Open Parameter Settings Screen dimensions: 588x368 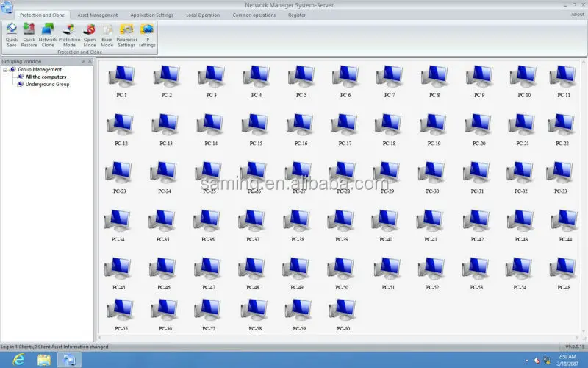[126, 34]
